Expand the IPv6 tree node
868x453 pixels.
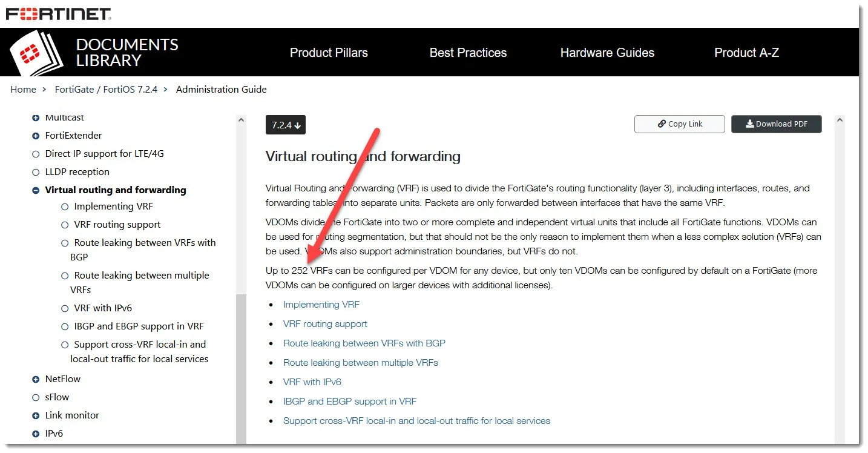pyautogui.click(x=36, y=434)
